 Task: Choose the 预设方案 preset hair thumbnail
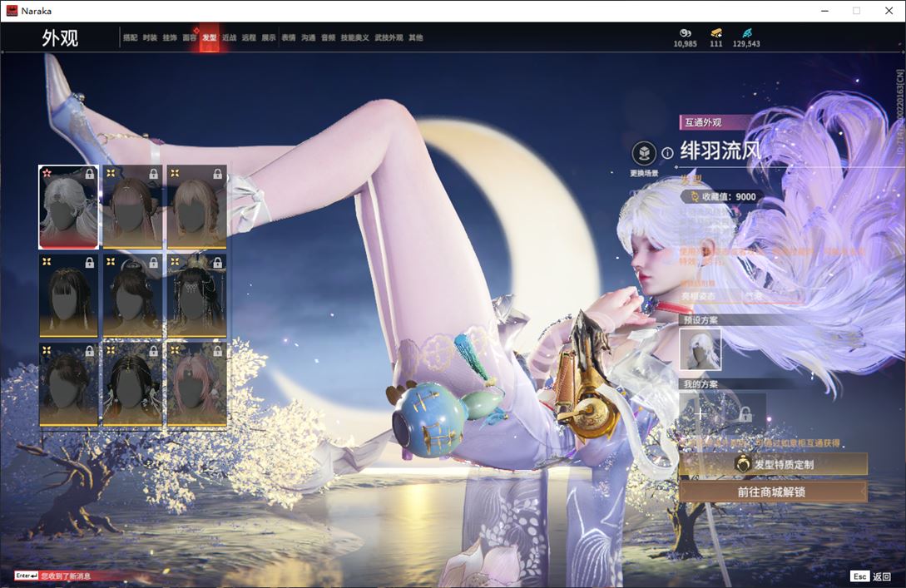pyautogui.click(x=701, y=348)
